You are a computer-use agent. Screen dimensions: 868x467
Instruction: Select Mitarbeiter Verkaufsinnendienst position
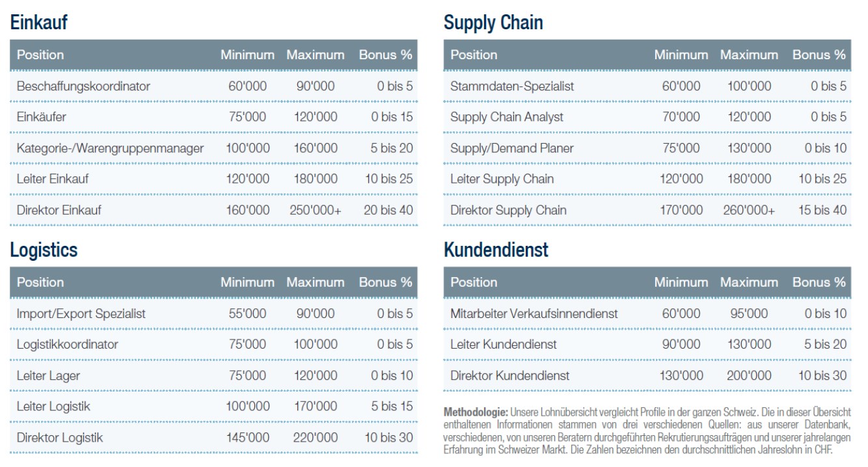click(x=534, y=314)
